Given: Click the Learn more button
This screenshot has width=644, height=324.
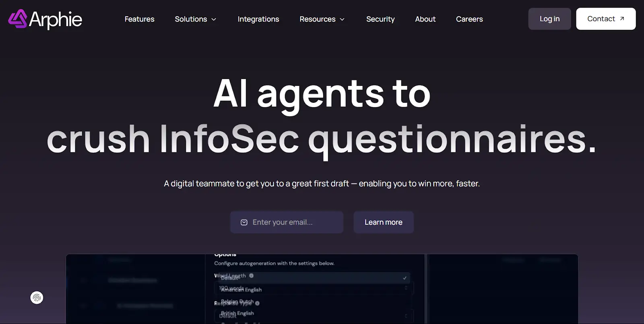Looking at the screenshot, I should click(x=383, y=222).
